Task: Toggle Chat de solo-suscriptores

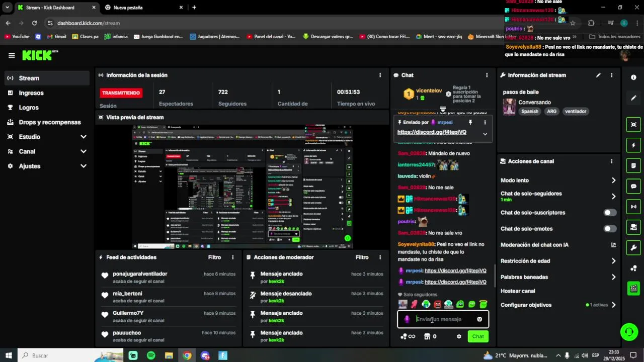Action: pyautogui.click(x=610, y=213)
